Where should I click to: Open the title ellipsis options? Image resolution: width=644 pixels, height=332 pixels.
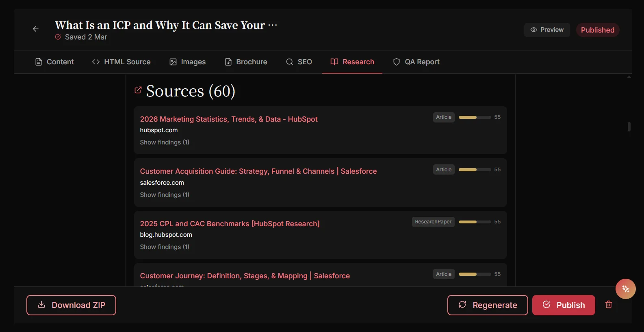point(273,25)
